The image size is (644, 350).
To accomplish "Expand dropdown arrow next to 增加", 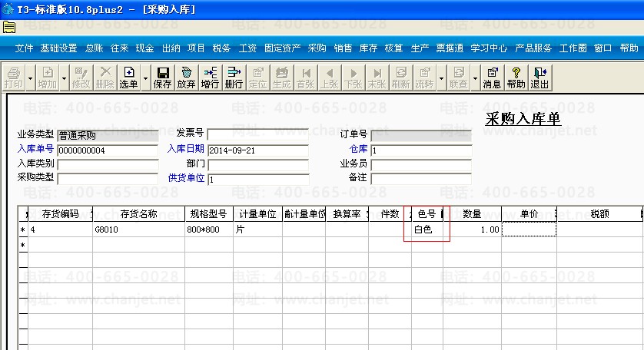I will coord(64,78).
